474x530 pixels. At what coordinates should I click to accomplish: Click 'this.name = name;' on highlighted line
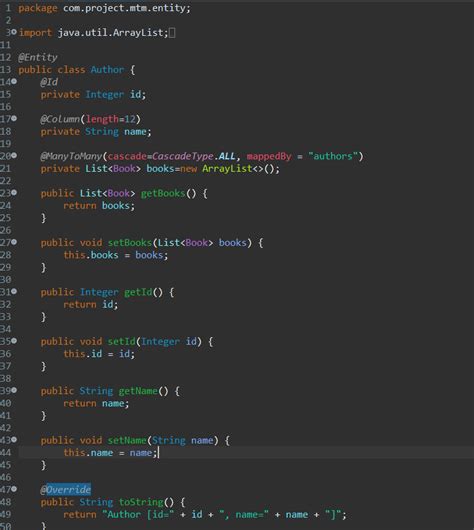[x=110, y=453]
